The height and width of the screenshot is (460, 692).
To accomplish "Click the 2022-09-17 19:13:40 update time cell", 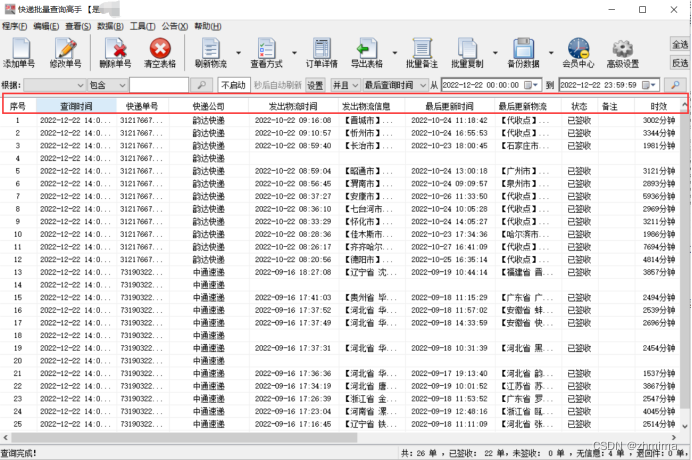I will coord(449,373).
